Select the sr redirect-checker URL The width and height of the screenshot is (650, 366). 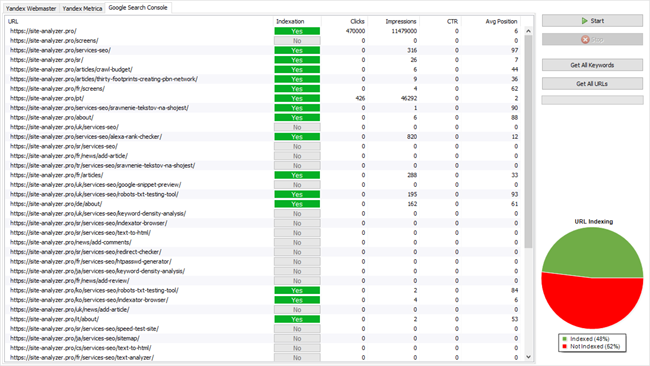85,252
